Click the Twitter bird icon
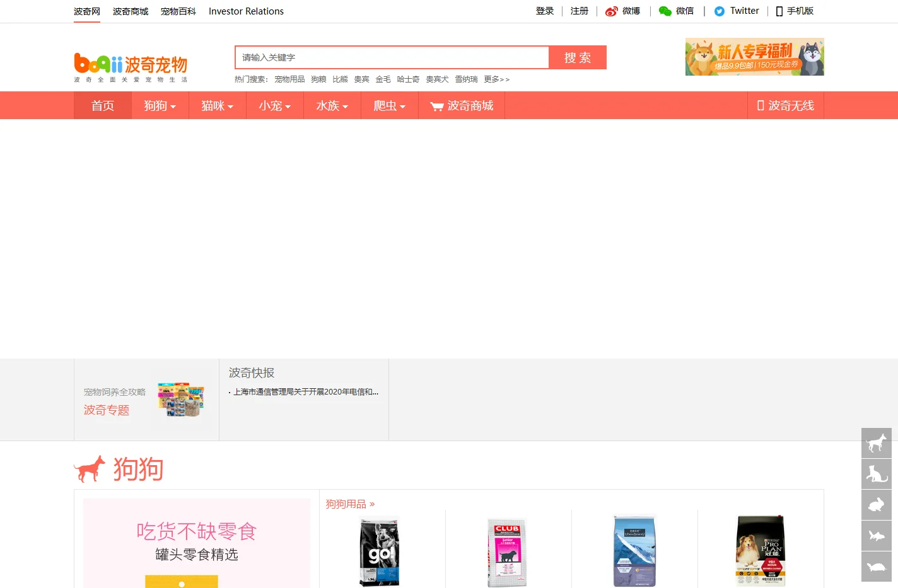 (x=720, y=11)
